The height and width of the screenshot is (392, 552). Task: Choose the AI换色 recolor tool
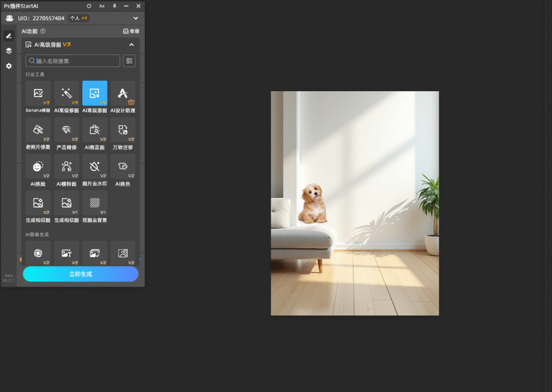(123, 167)
